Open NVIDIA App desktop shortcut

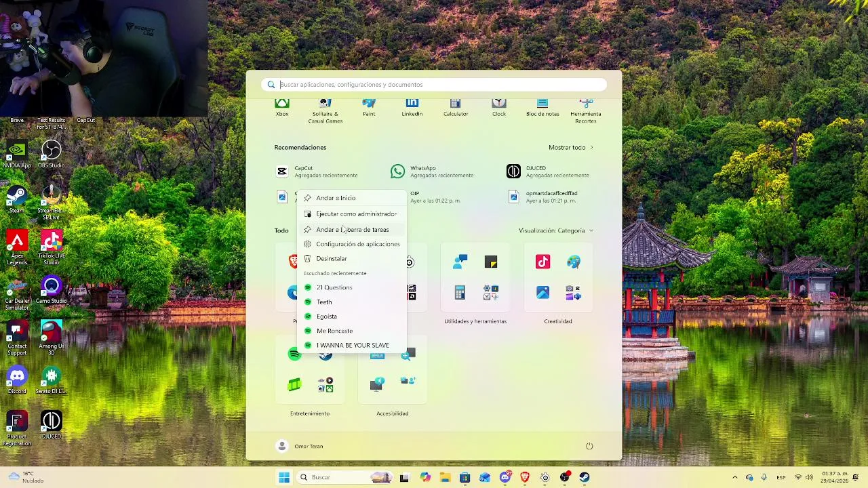pos(17,155)
